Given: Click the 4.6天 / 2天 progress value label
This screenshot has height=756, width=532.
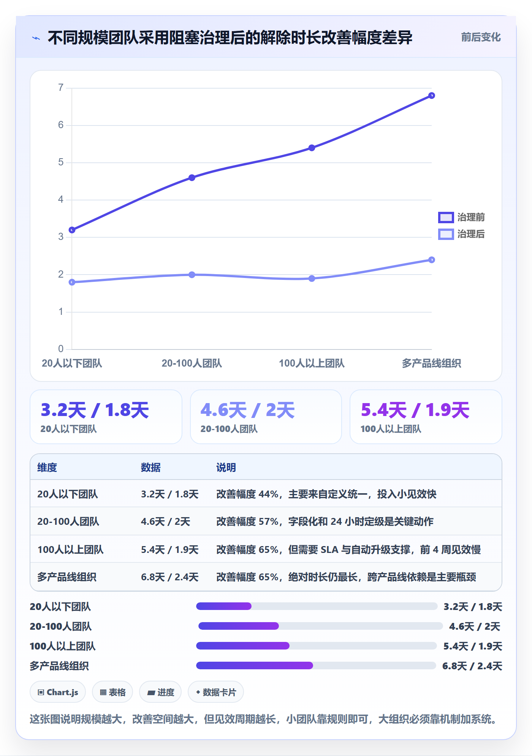Looking at the screenshot, I should (x=475, y=626).
